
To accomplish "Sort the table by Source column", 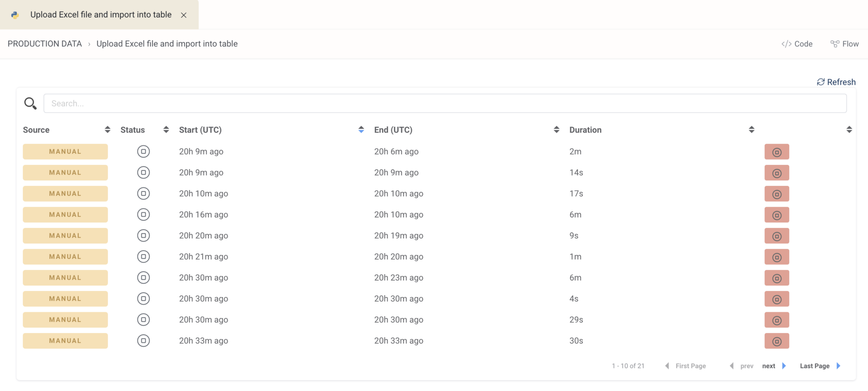I will [x=107, y=130].
